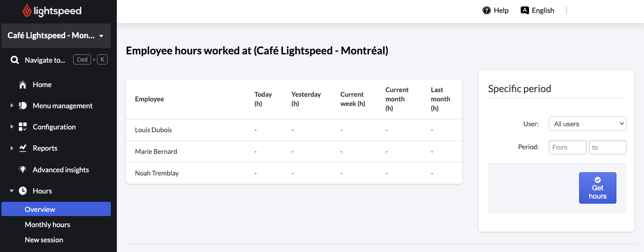This screenshot has width=644, height=252.
Task: Expand the Menu management section
Action: point(12,106)
